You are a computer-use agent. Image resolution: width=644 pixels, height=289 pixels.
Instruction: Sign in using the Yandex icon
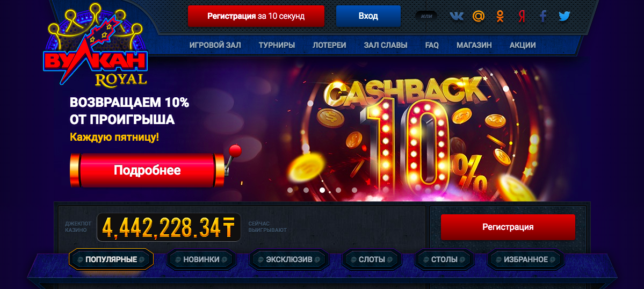pos(522,16)
